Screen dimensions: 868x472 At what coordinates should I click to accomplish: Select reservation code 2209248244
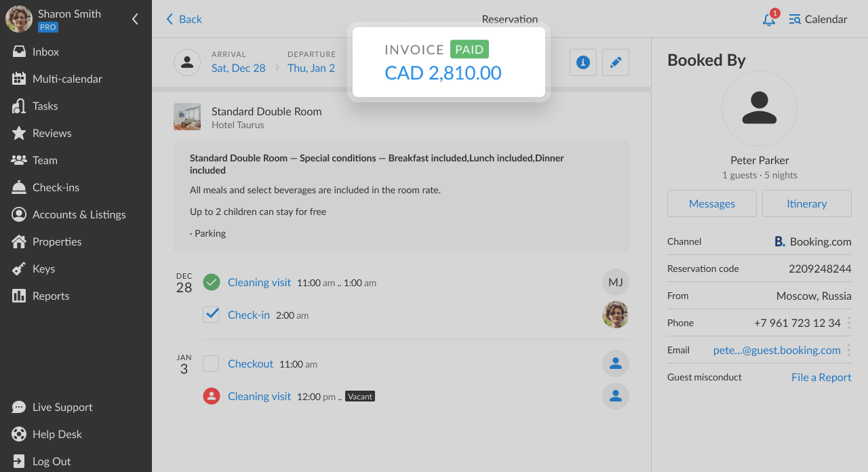[x=820, y=269]
